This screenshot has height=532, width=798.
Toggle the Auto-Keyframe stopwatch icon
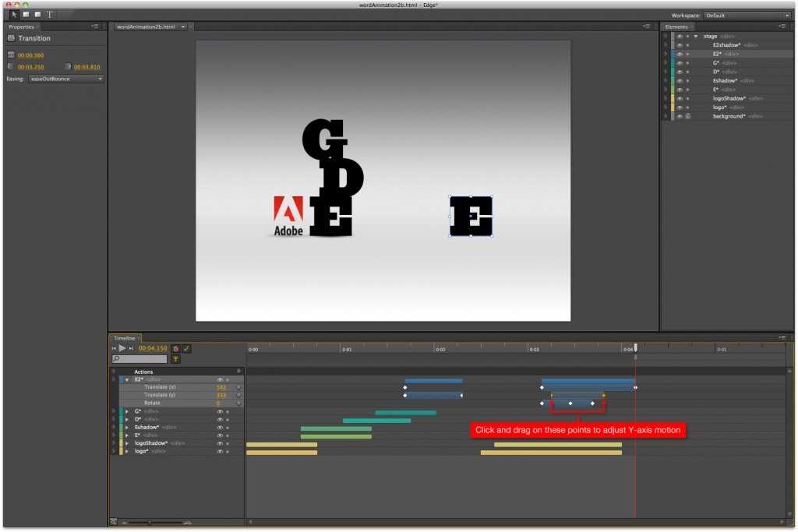[175, 348]
